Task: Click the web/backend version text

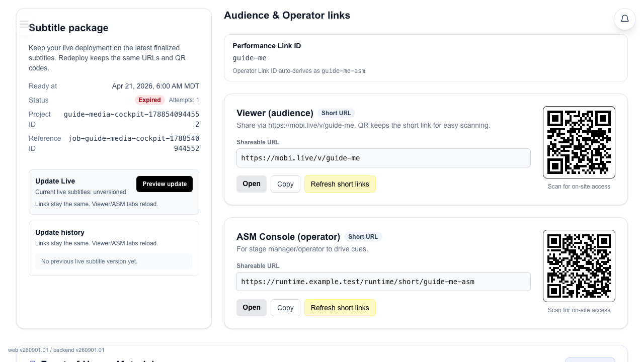Action: click(56, 350)
